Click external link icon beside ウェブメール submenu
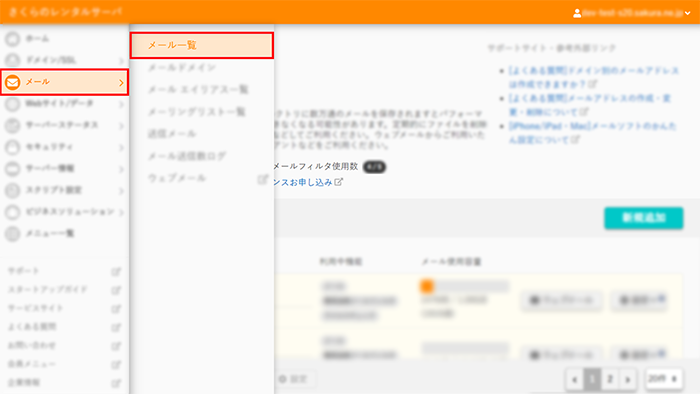Screen dimensions: 700x394 (x=262, y=179)
